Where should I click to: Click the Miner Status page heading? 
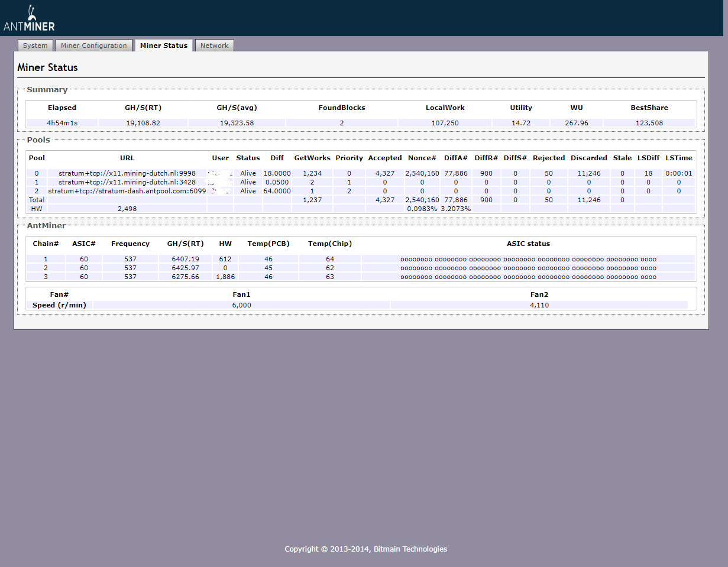[48, 67]
